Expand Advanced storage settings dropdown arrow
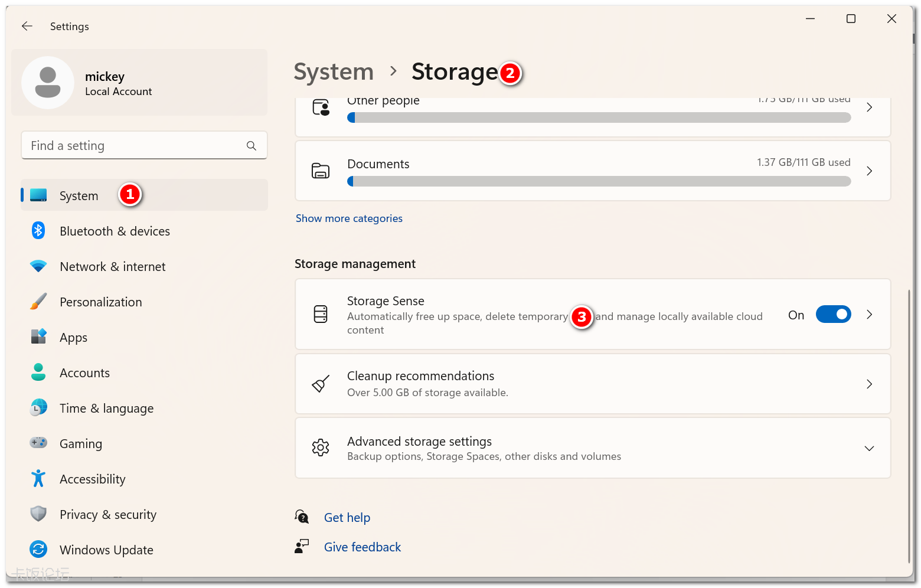The height and width of the screenshot is (588, 921). [869, 448]
